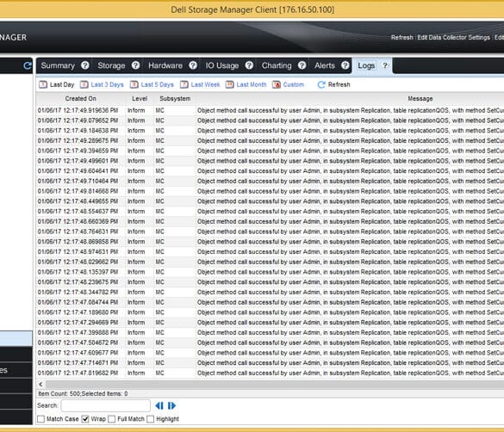Image resolution: width=504 pixels, height=432 pixels.
Task: Switch to the Charting tab
Action: 277,65
